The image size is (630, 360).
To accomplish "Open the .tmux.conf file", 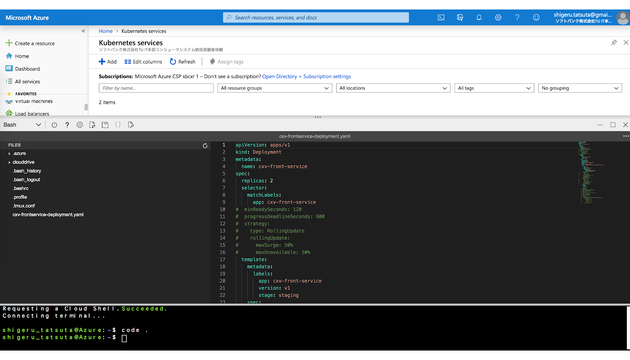I will tap(24, 206).
